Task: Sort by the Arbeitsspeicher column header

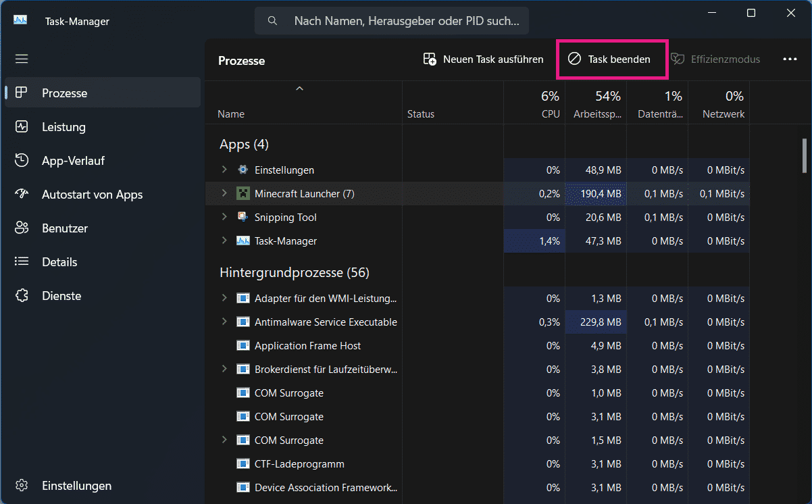Action: 596,105
